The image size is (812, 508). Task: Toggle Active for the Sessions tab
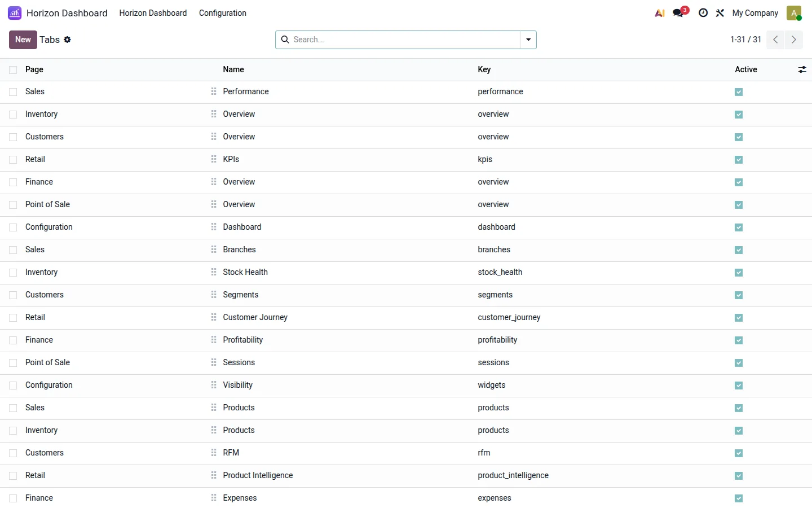[x=739, y=363]
